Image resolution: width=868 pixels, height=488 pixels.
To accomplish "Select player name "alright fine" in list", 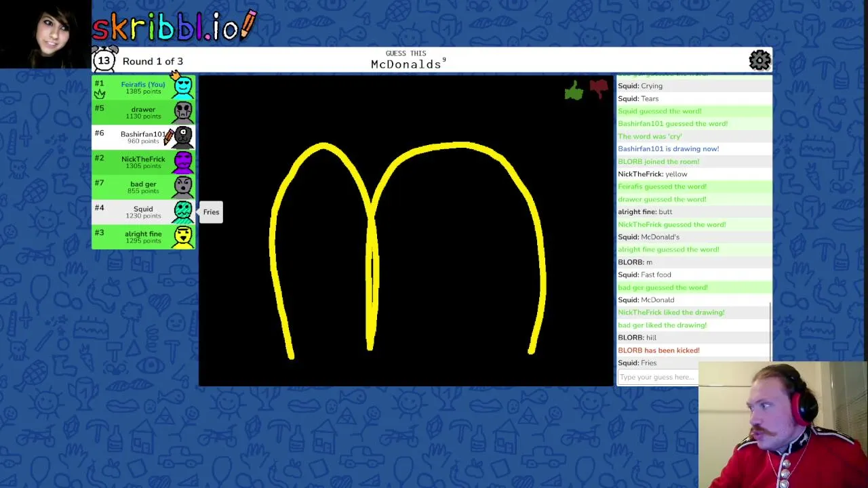I will point(143,234).
